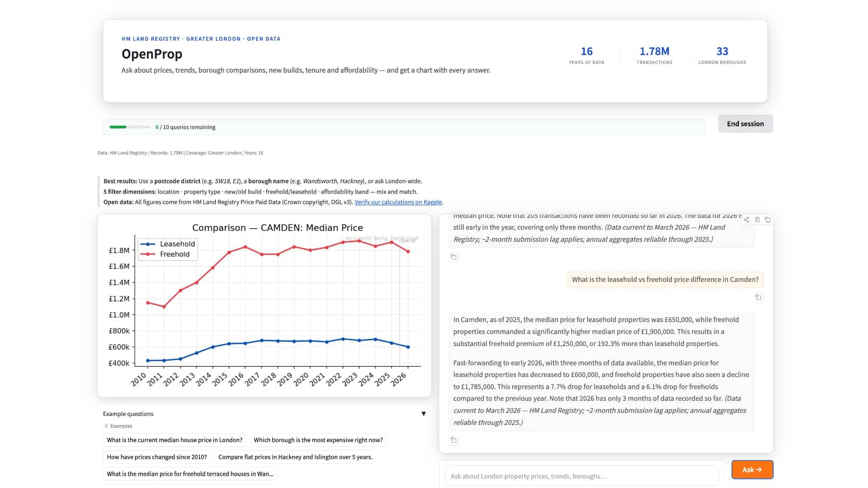Click the Camden median price chart
The image size is (868, 488).
264,306
